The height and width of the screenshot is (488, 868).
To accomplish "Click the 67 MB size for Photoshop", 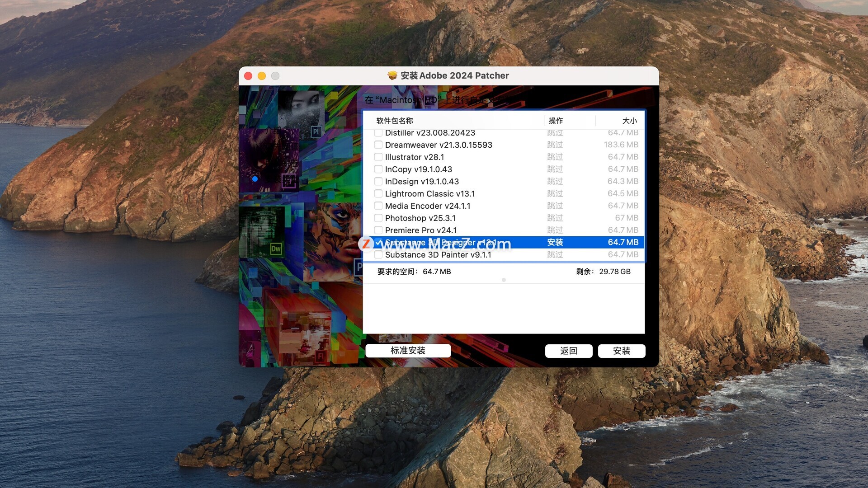I will pyautogui.click(x=627, y=218).
